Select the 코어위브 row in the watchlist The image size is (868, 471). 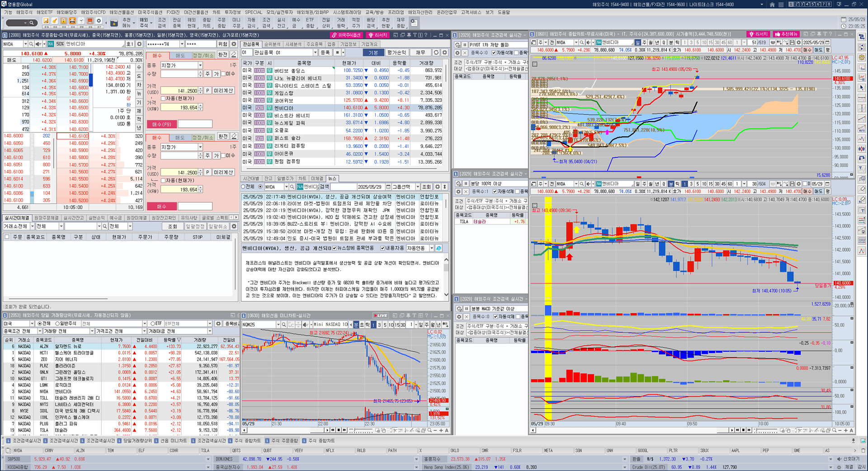[x=343, y=100]
